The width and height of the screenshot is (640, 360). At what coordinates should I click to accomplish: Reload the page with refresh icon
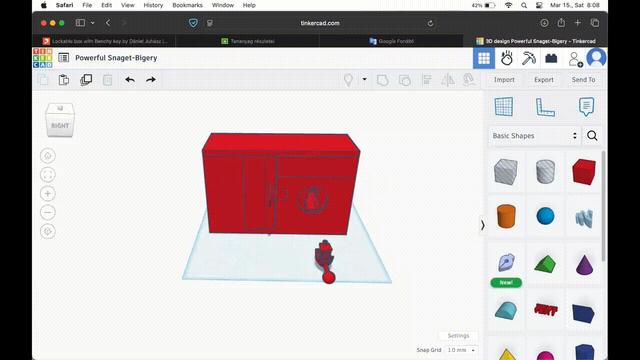430,23
